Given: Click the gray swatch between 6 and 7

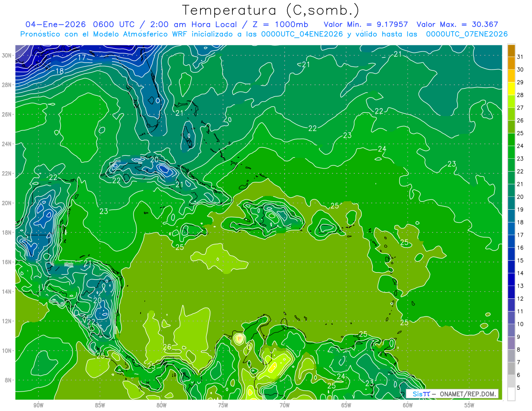Looking at the screenshot, I should coord(511,369).
